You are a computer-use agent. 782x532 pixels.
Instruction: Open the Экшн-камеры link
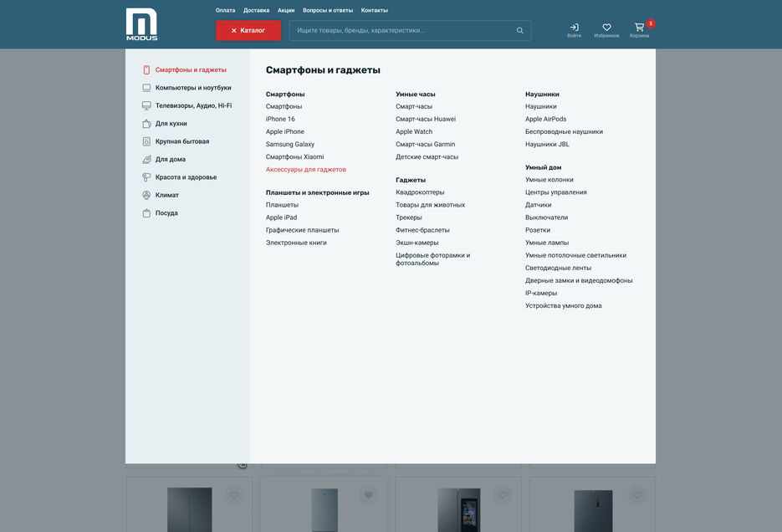point(417,243)
